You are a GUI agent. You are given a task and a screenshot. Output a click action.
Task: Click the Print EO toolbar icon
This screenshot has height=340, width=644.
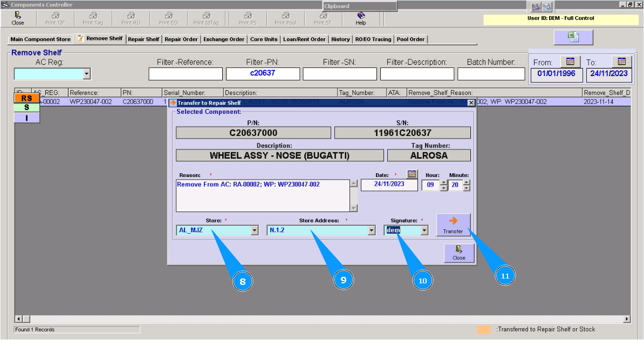[168, 18]
